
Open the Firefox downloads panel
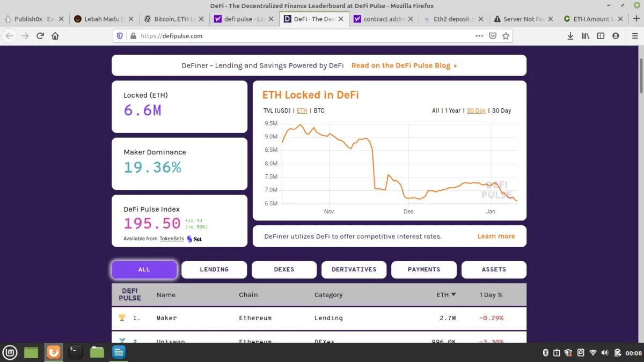[x=570, y=36]
